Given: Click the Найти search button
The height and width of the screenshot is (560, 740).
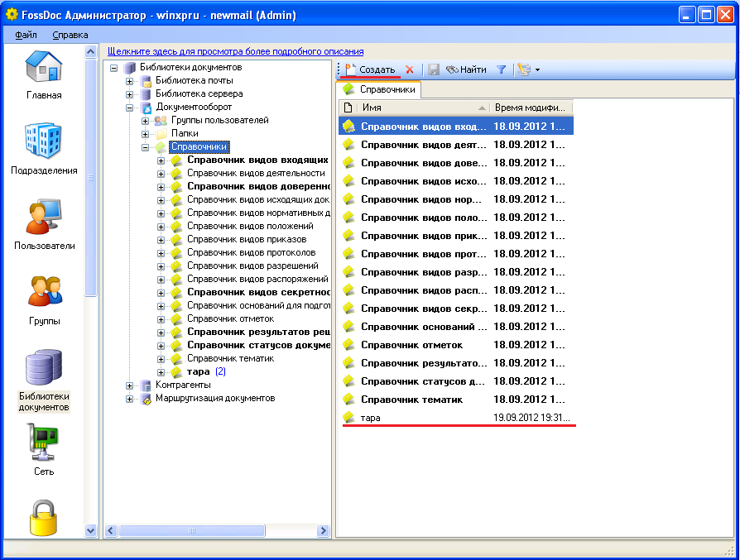Looking at the screenshot, I should (466, 70).
